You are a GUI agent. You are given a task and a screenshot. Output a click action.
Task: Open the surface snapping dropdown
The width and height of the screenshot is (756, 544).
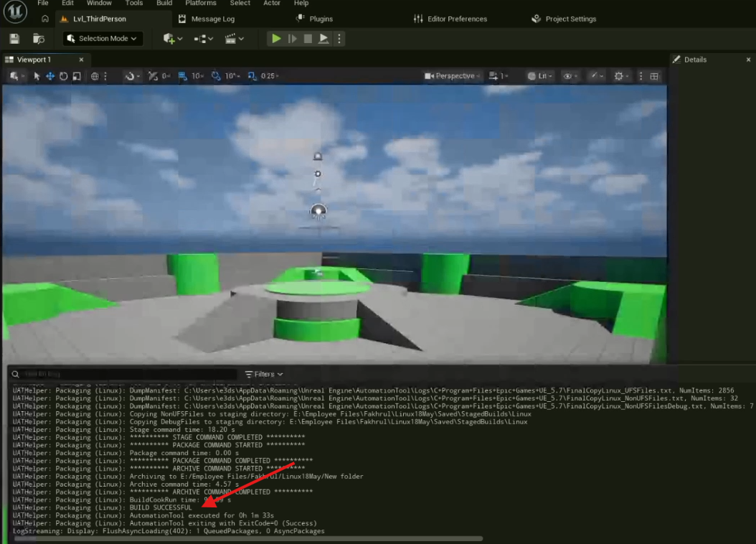pos(132,76)
